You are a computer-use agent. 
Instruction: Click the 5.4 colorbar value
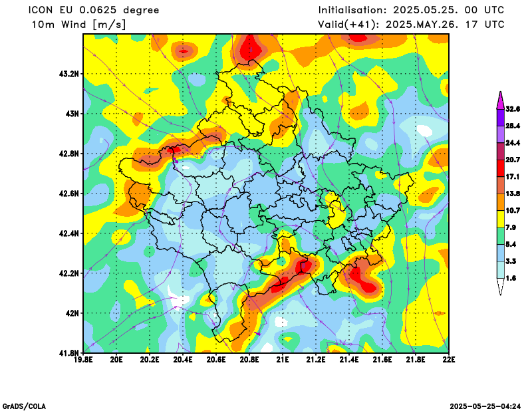(511, 244)
